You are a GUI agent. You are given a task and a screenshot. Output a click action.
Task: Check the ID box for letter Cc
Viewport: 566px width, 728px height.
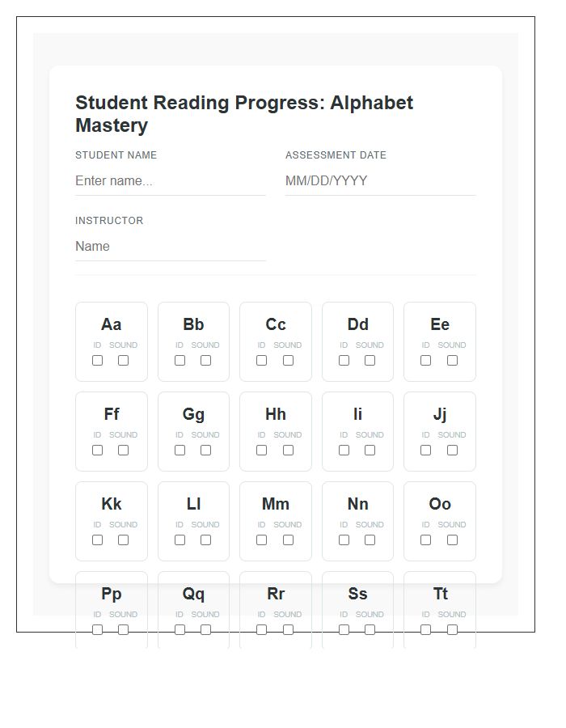[262, 361]
